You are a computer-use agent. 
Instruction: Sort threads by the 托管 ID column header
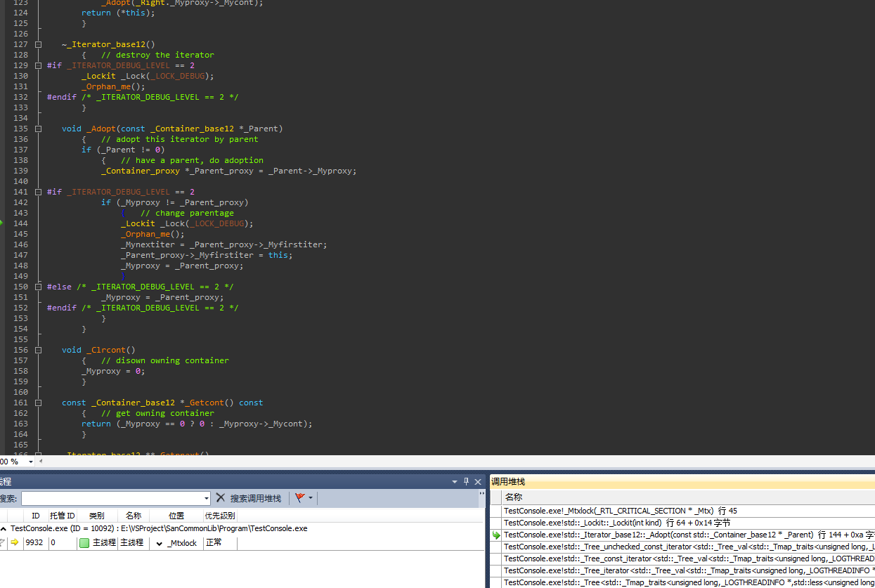tap(63, 516)
